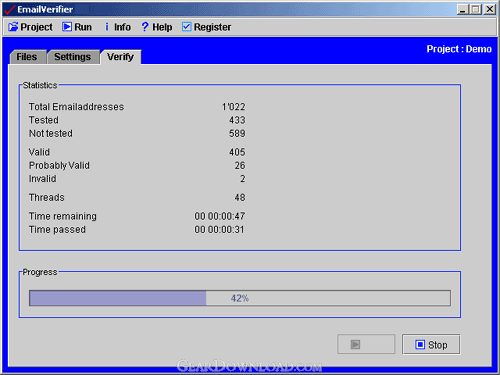Click the 'Threads' label
Screen dimensions: 500x375
[46, 197]
